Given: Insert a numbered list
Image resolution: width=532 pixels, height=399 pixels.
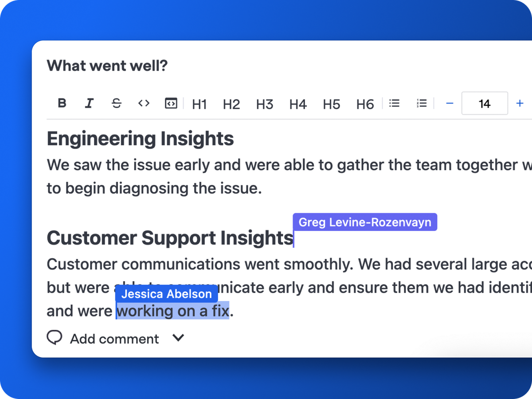Looking at the screenshot, I should (x=422, y=103).
